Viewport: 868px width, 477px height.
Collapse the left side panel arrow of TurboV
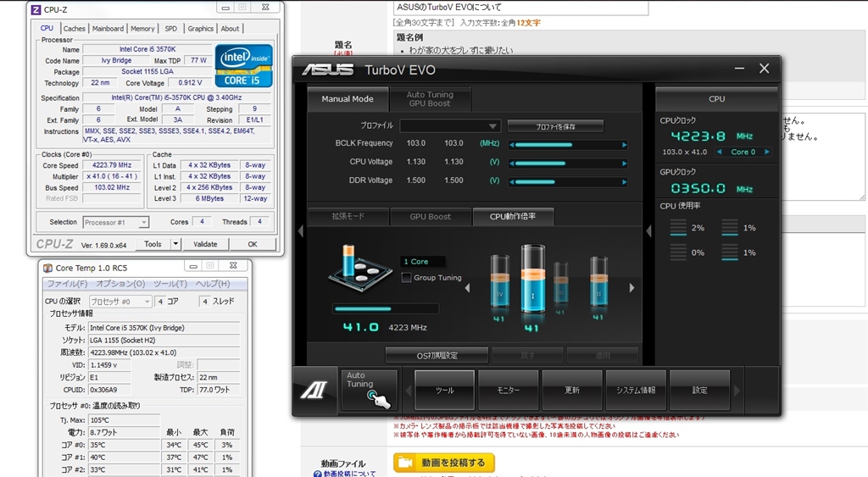click(x=301, y=230)
